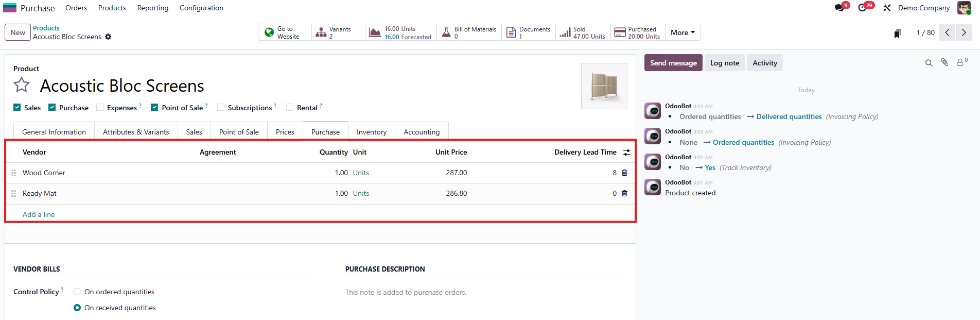
Task: Grab the Wood Corner row handle
Action: (14, 173)
